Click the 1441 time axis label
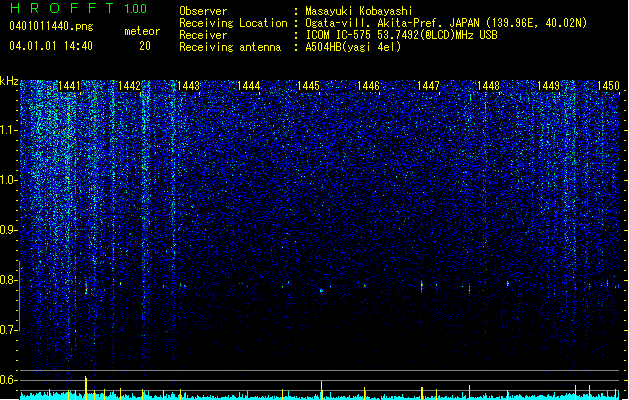The image size is (629, 400). 69,86
